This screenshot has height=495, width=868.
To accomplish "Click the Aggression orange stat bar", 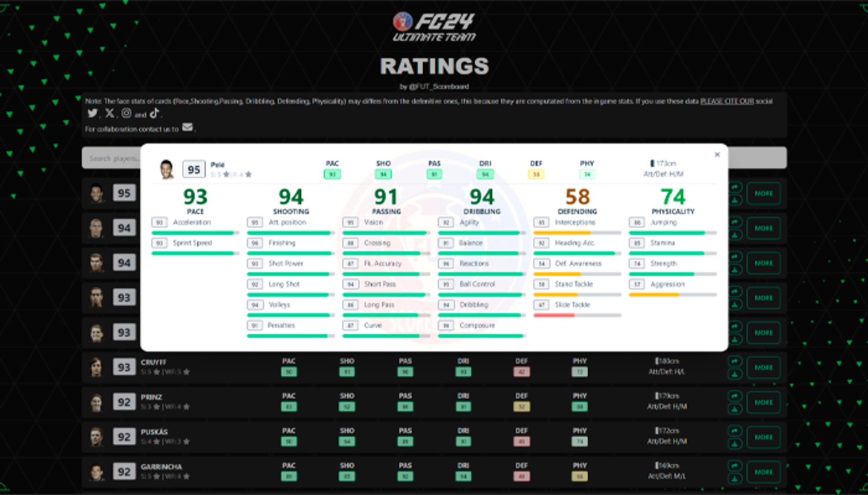I will click(x=673, y=294).
